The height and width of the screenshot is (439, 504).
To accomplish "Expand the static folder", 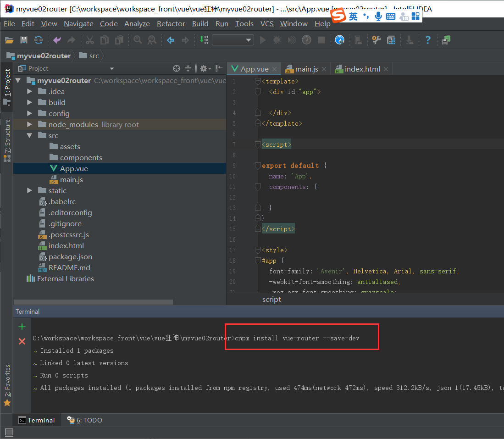I will coord(29,190).
